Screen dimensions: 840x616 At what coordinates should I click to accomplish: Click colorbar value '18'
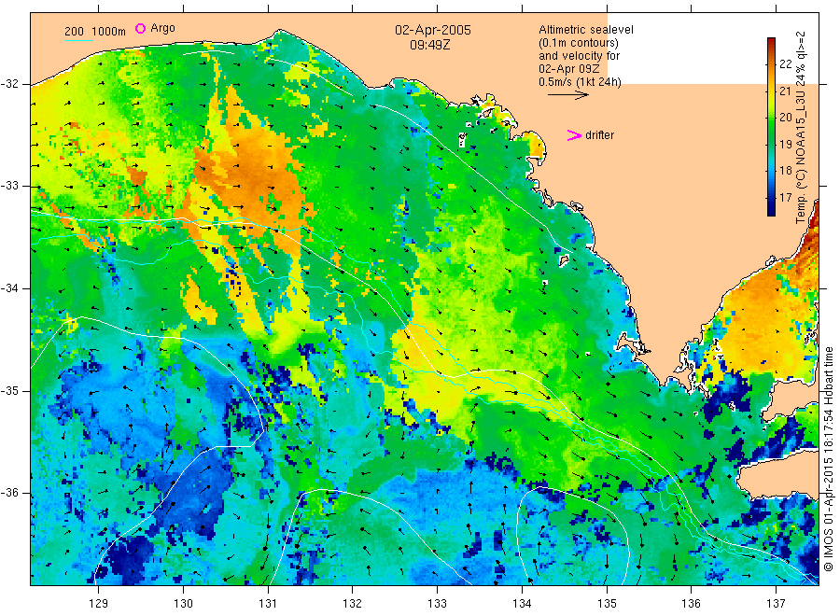click(785, 171)
